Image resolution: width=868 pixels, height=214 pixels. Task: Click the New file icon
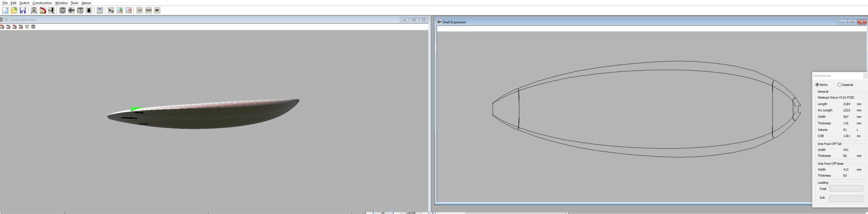(5, 10)
